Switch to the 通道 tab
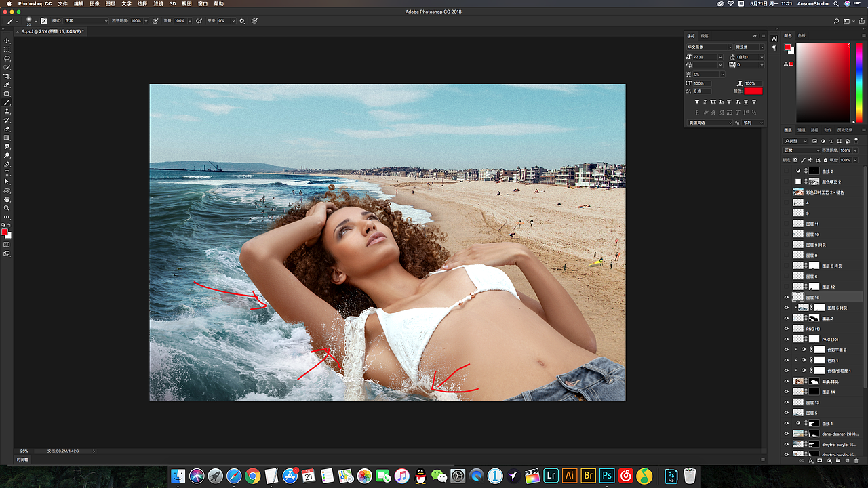 (802, 130)
